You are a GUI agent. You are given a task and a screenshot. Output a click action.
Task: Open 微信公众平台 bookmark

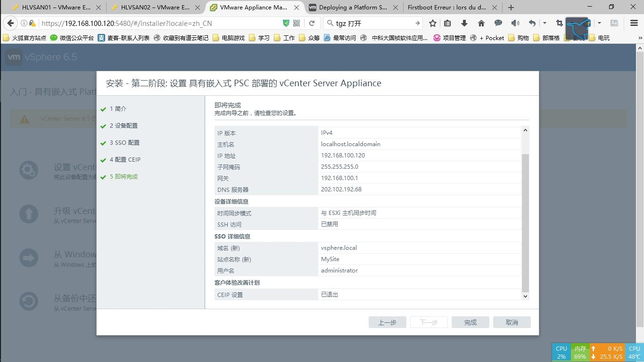click(x=72, y=38)
